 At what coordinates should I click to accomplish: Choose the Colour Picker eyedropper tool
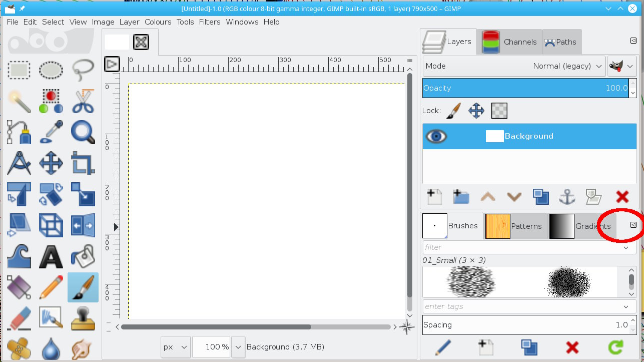point(51,132)
